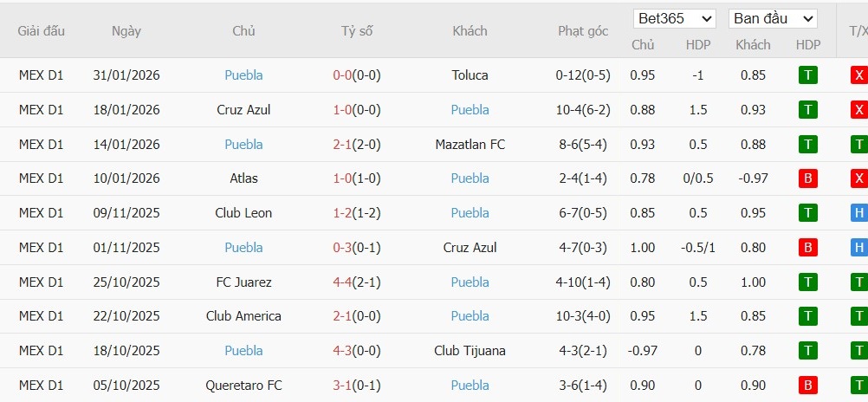Click Puebla link in Club America row
Screen dimensions: 868x402
point(470,316)
